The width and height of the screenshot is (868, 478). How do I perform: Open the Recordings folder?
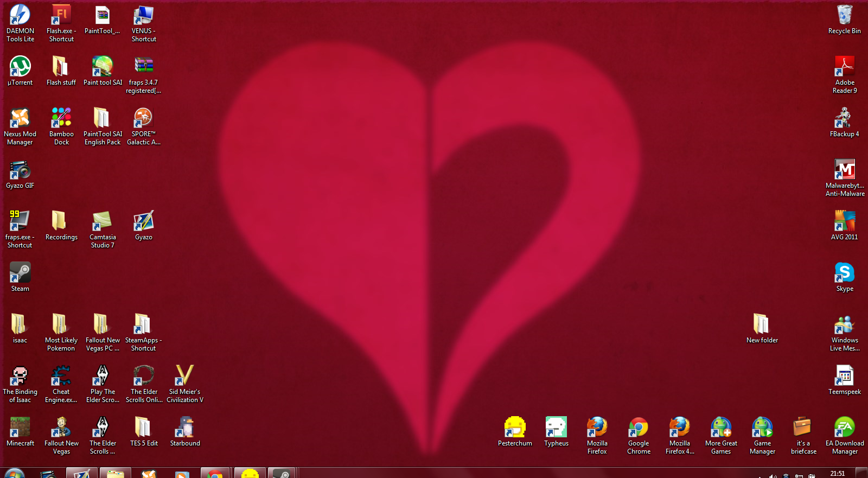[x=61, y=226]
